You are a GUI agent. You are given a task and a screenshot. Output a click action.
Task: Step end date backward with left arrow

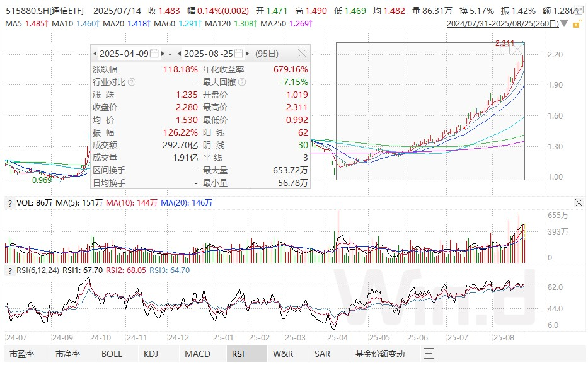(180, 54)
